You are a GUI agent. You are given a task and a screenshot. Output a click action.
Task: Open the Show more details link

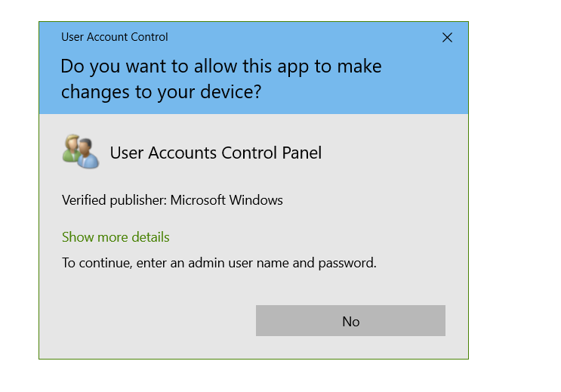pyautogui.click(x=116, y=237)
